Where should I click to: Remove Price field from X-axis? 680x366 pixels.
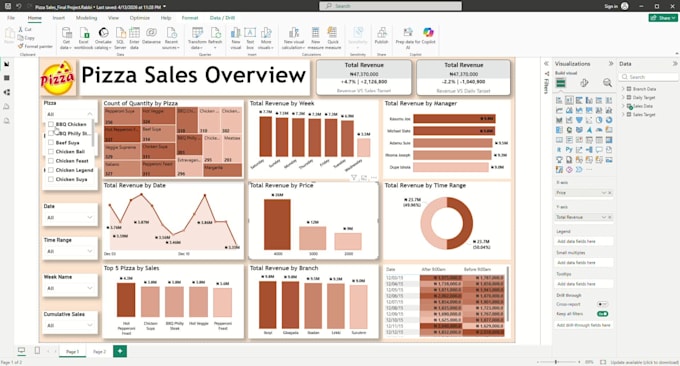click(610, 193)
